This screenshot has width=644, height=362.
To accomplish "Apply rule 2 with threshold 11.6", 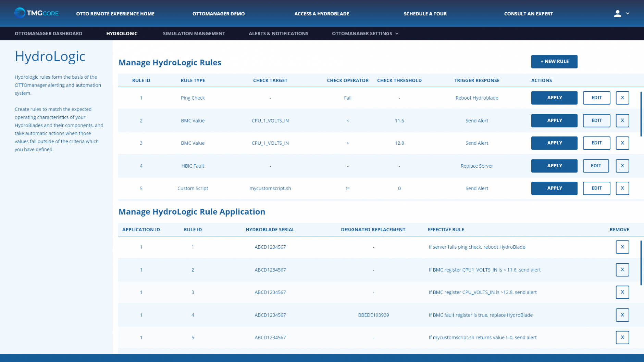I will (x=554, y=120).
